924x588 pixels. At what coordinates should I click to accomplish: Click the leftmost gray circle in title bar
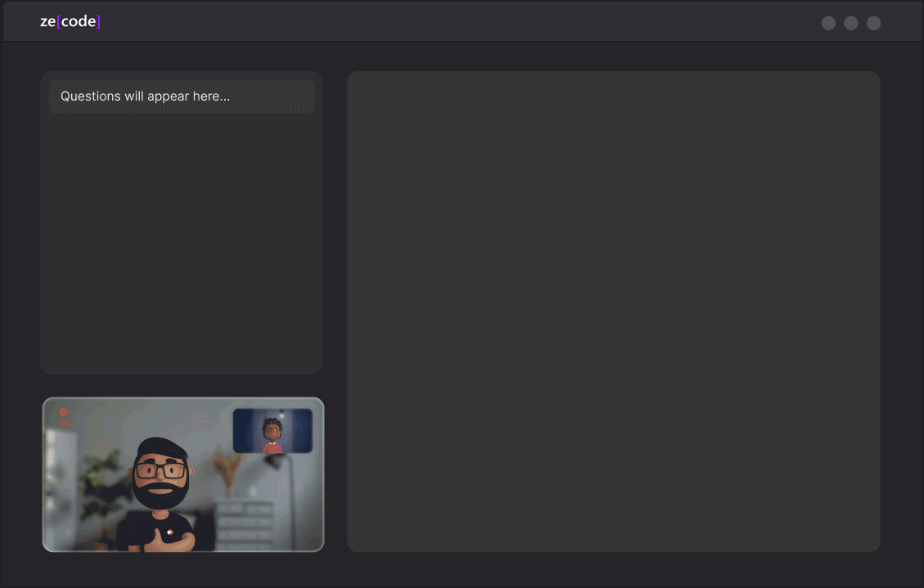coord(828,23)
